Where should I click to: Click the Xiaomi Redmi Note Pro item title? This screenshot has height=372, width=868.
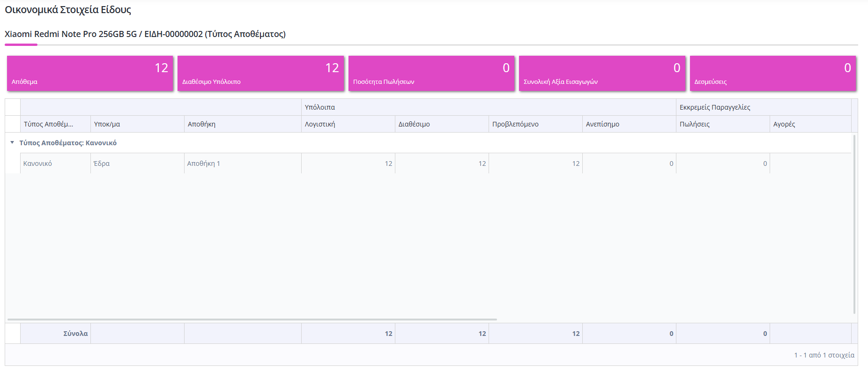click(145, 34)
